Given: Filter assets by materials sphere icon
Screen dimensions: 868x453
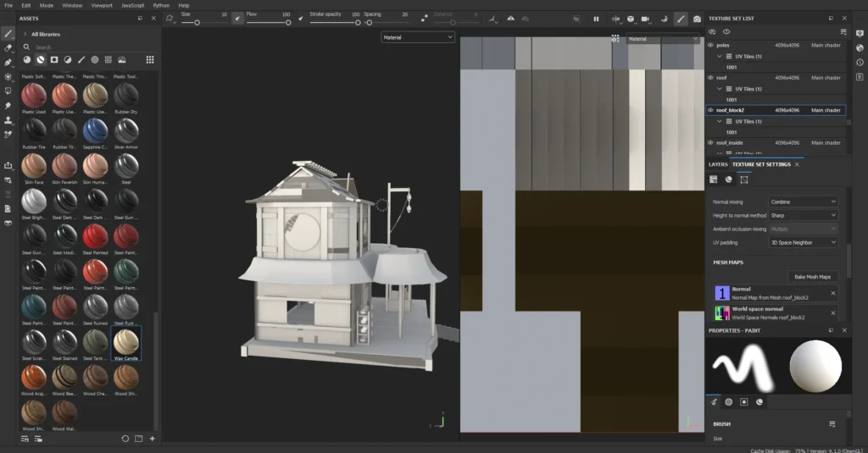Looking at the screenshot, I should (27, 60).
